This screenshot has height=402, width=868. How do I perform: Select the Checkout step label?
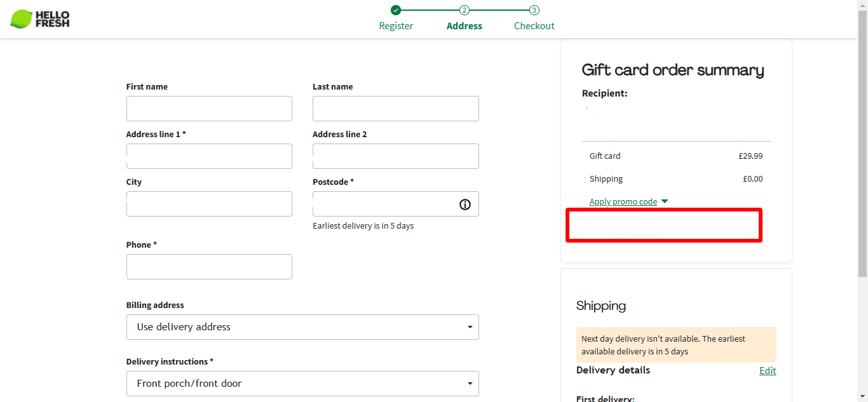tap(534, 26)
